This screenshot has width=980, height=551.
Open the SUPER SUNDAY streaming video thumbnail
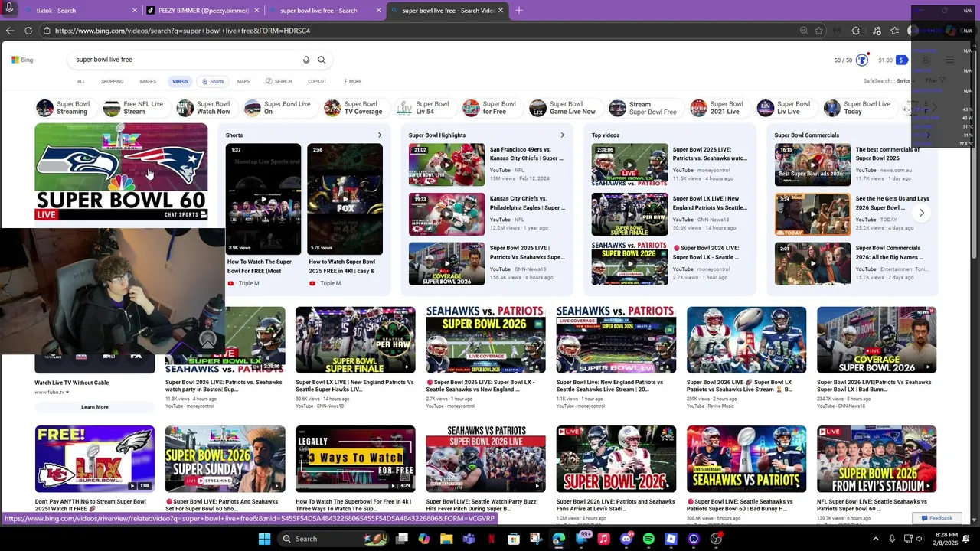tap(225, 459)
